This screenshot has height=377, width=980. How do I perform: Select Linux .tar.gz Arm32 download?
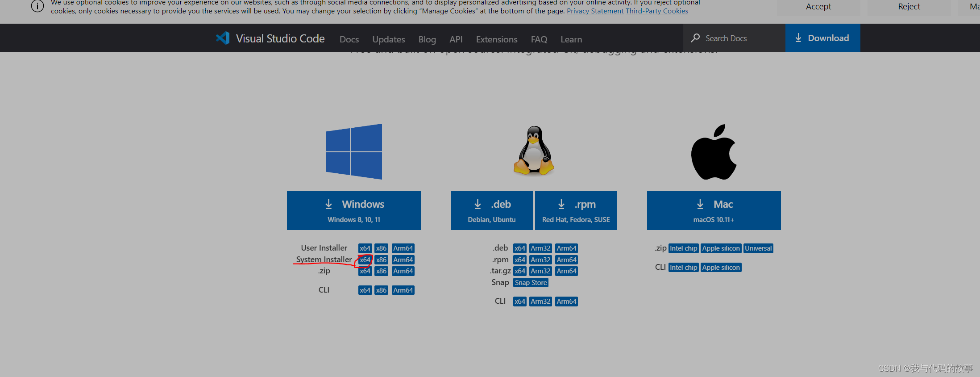point(540,271)
